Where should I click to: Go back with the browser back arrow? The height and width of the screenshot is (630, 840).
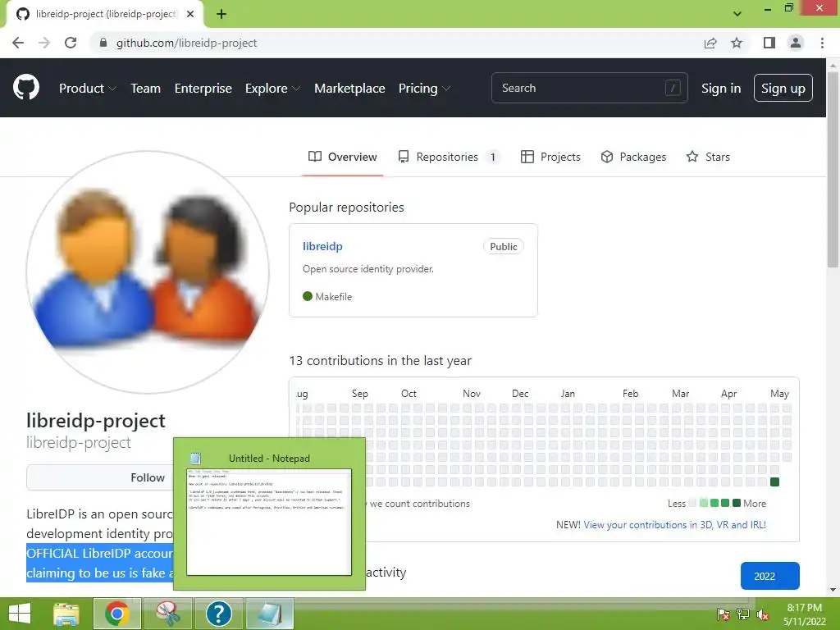coord(18,43)
